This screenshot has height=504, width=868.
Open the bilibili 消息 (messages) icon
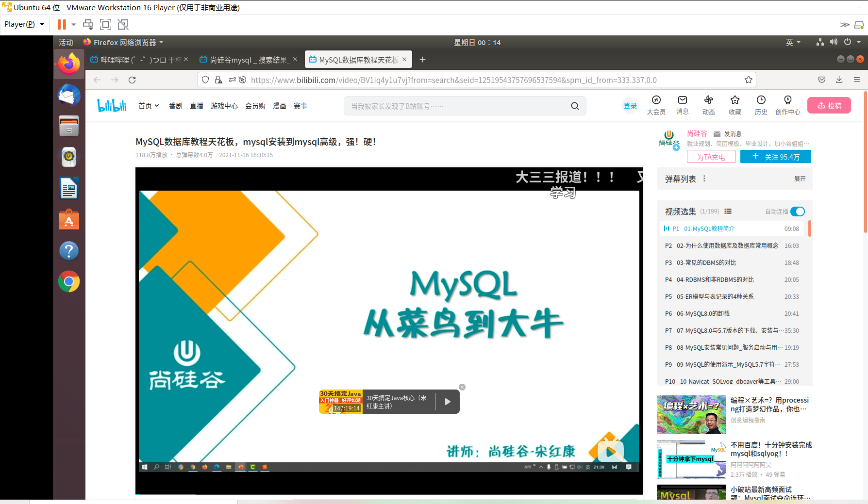point(682,105)
